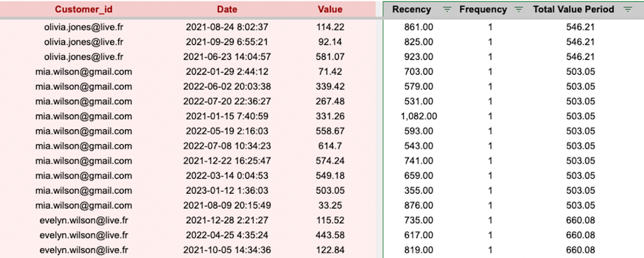The image size is (644, 258).
Task: Open the Total Value Period filter icon
Action: pyautogui.click(x=627, y=10)
